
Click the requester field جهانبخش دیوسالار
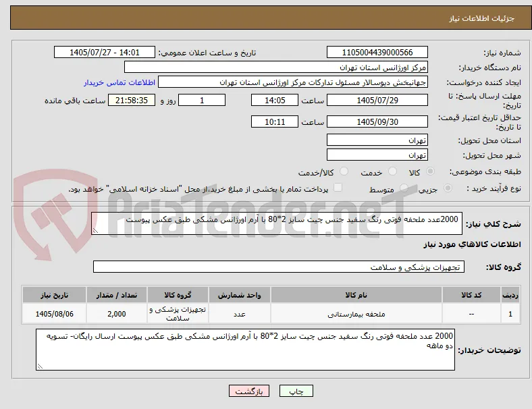pos(293,82)
